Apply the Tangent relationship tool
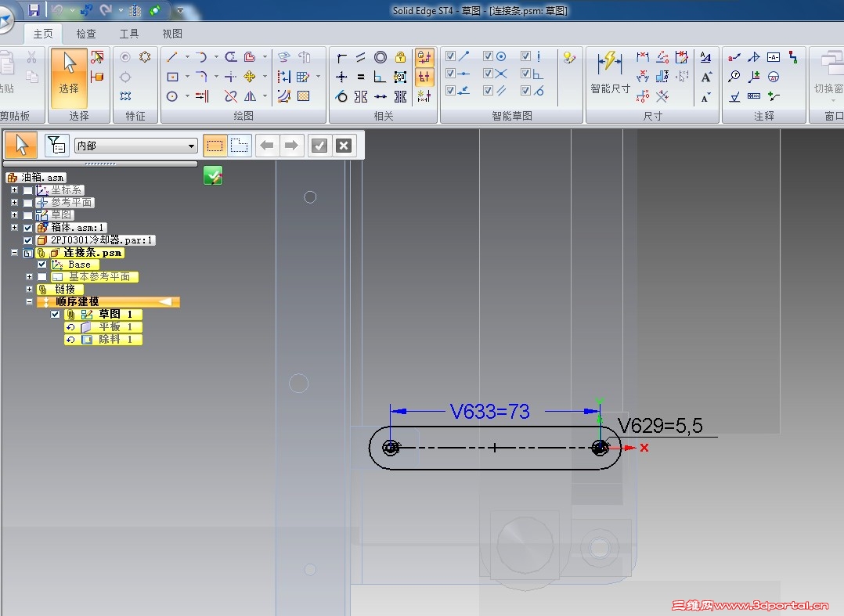Viewport: 844px width, 616px height. click(341, 97)
